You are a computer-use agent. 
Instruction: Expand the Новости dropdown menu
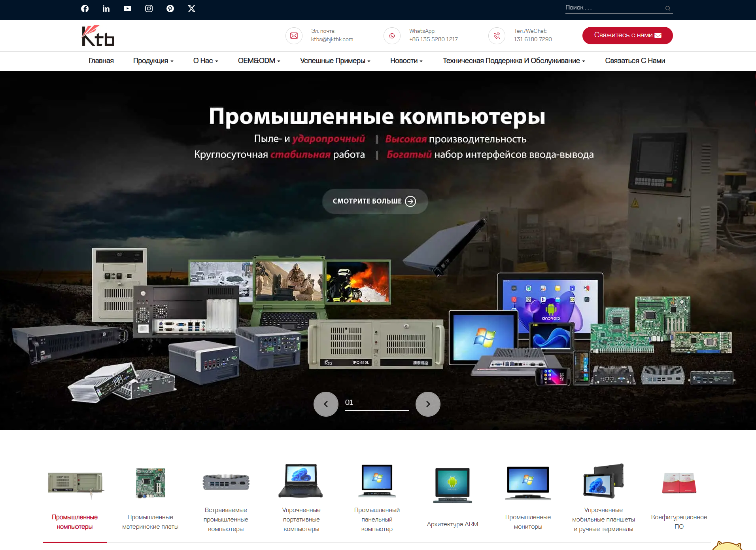tap(406, 61)
